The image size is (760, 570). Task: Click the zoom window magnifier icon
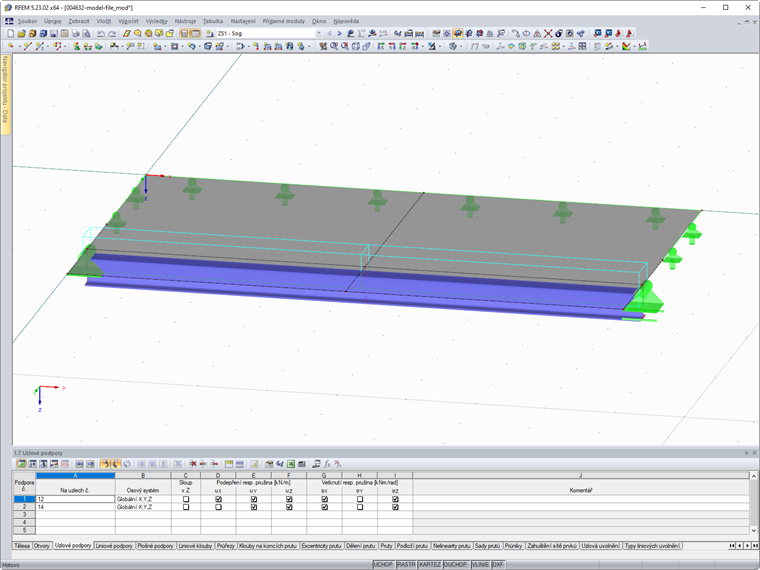coord(334,46)
